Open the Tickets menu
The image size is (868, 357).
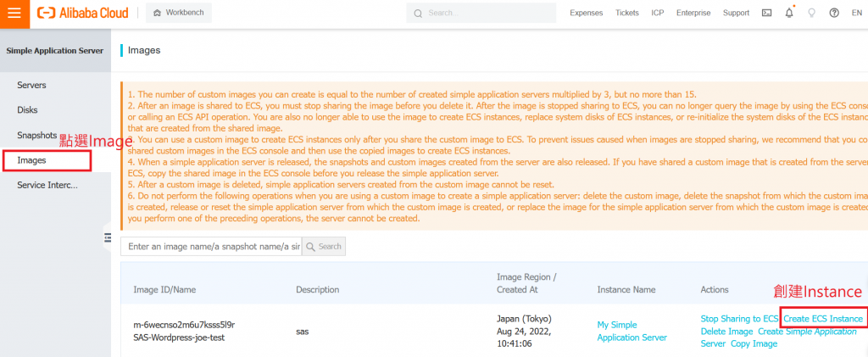tap(627, 13)
